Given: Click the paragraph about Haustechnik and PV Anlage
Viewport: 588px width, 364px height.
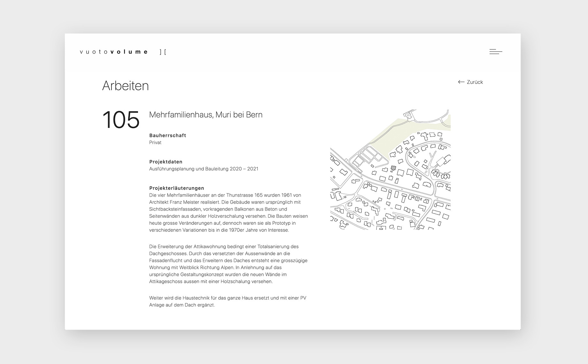Looking at the screenshot, I should tap(228, 301).
